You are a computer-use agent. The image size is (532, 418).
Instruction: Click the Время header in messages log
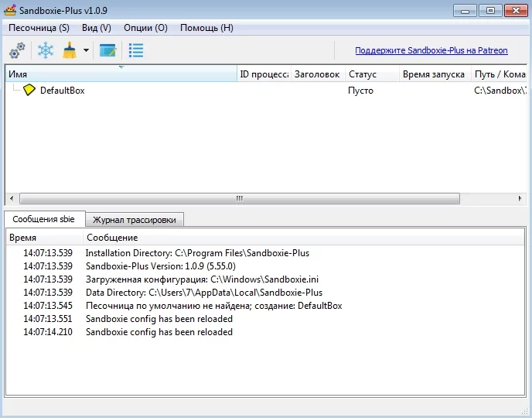point(44,238)
